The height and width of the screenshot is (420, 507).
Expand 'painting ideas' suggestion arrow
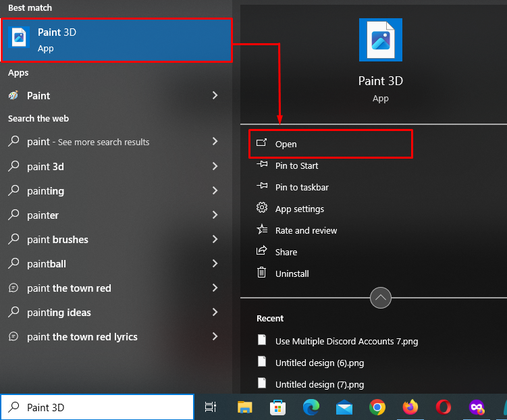pos(215,312)
